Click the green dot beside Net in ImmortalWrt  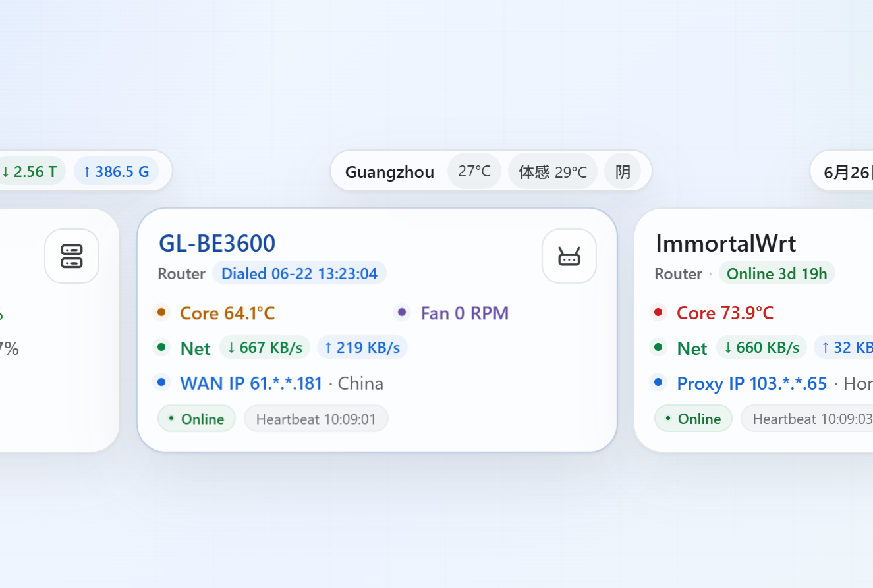[x=658, y=347]
